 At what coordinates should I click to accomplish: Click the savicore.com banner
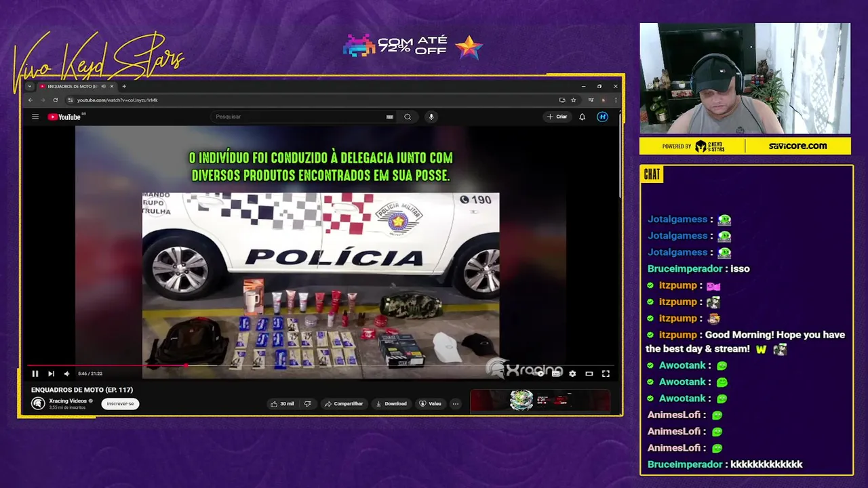point(797,146)
